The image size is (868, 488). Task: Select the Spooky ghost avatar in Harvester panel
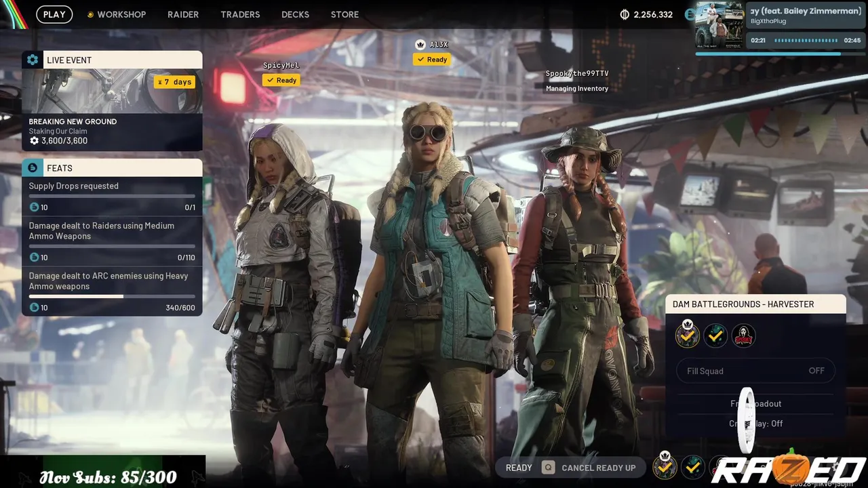point(744,335)
